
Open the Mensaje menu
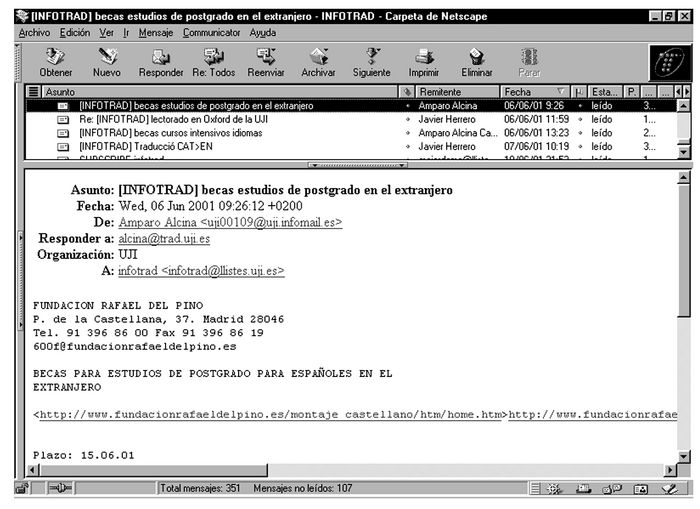(155, 33)
